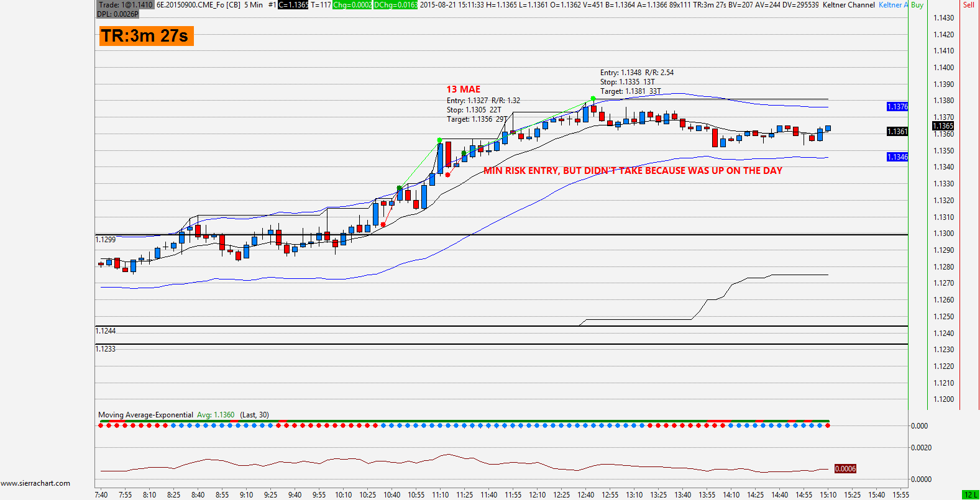Click Stop: 1.1305 22T text
The image size is (980, 500).
click(x=474, y=110)
